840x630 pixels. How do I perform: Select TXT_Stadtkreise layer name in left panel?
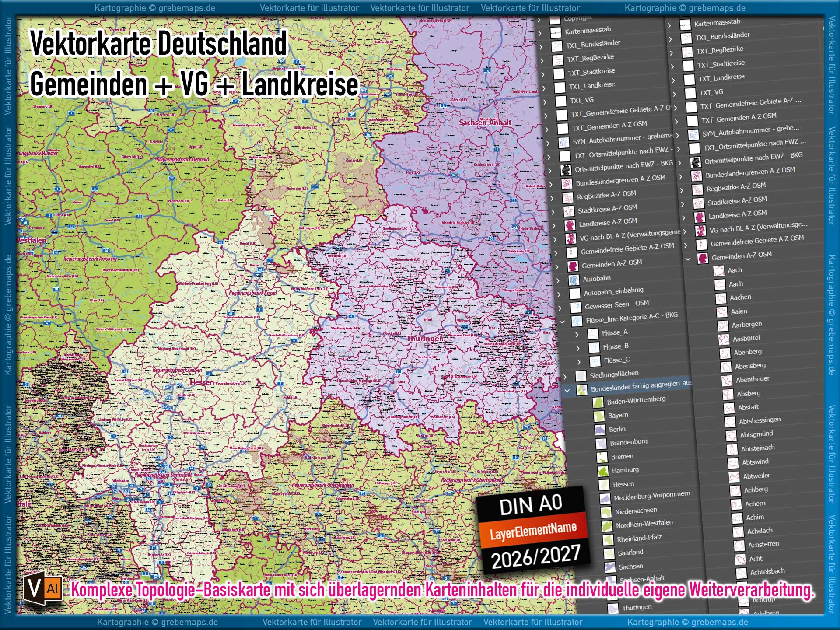point(591,71)
